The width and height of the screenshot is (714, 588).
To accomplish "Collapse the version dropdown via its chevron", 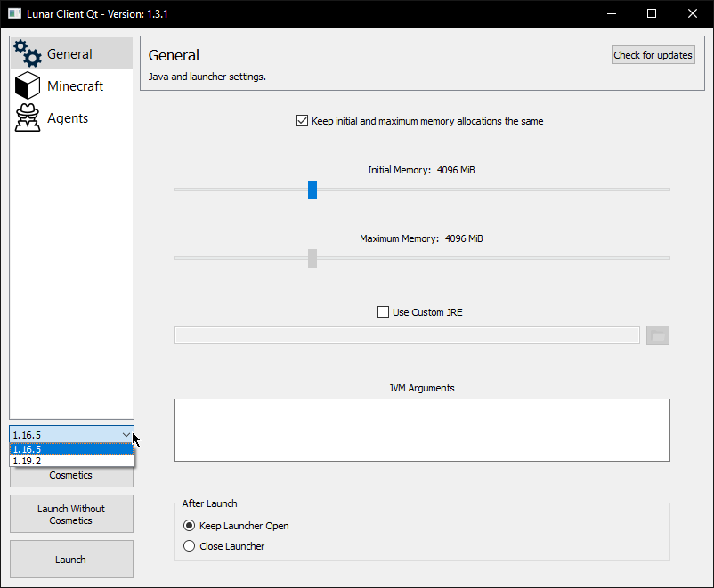I will point(126,436).
